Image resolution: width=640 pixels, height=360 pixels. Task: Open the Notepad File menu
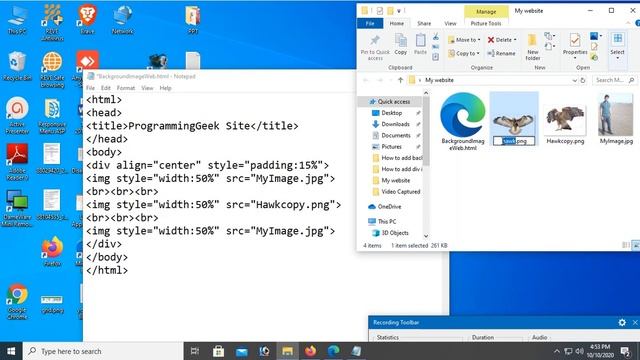[x=90, y=88]
